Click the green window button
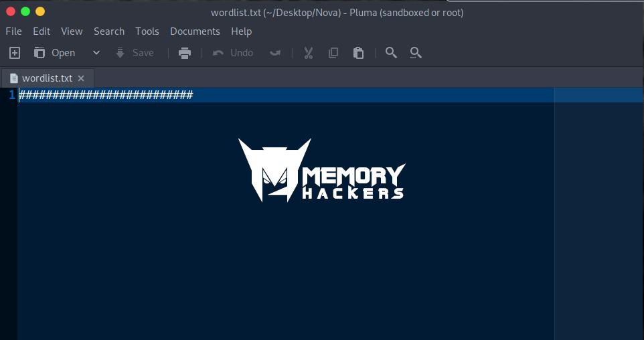 25,11
